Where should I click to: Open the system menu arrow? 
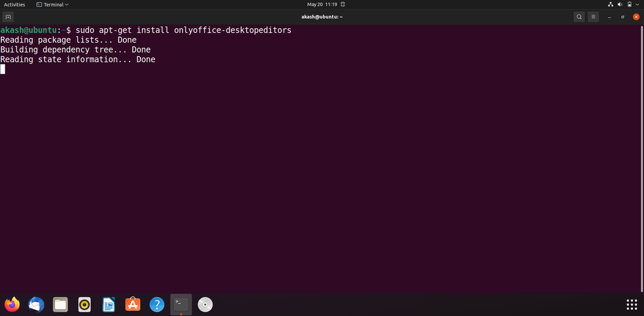[638, 5]
